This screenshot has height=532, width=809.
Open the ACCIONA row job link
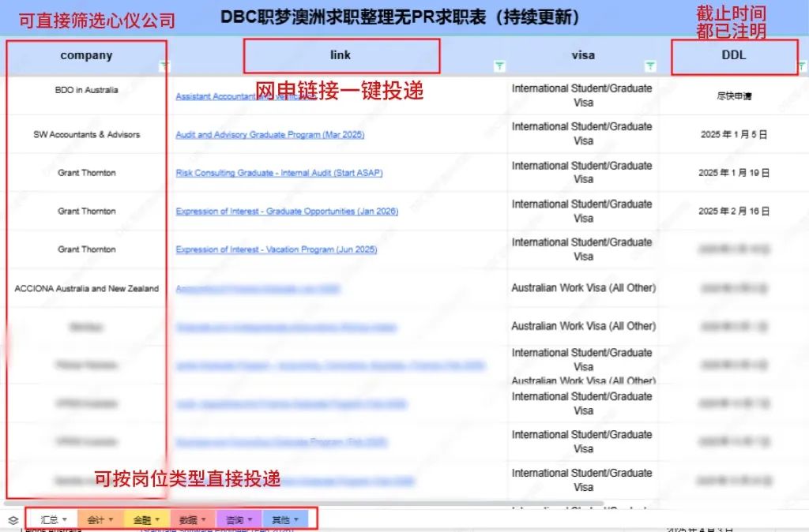(x=258, y=289)
